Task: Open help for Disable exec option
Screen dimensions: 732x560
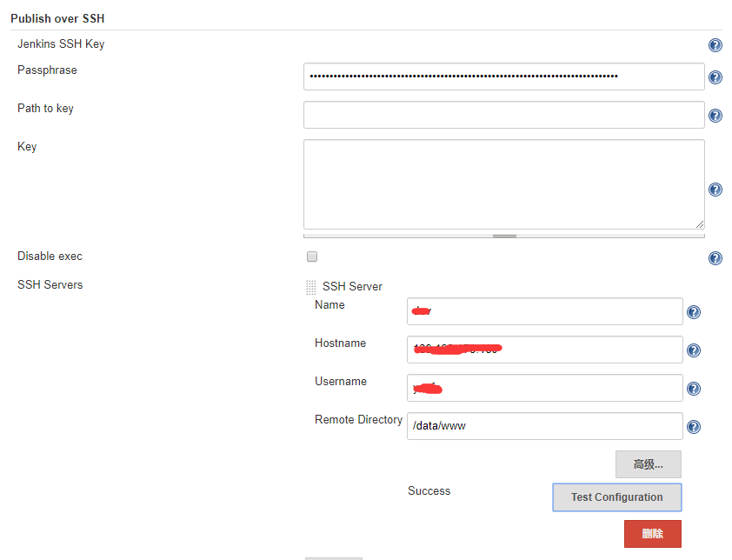Action: (x=715, y=257)
